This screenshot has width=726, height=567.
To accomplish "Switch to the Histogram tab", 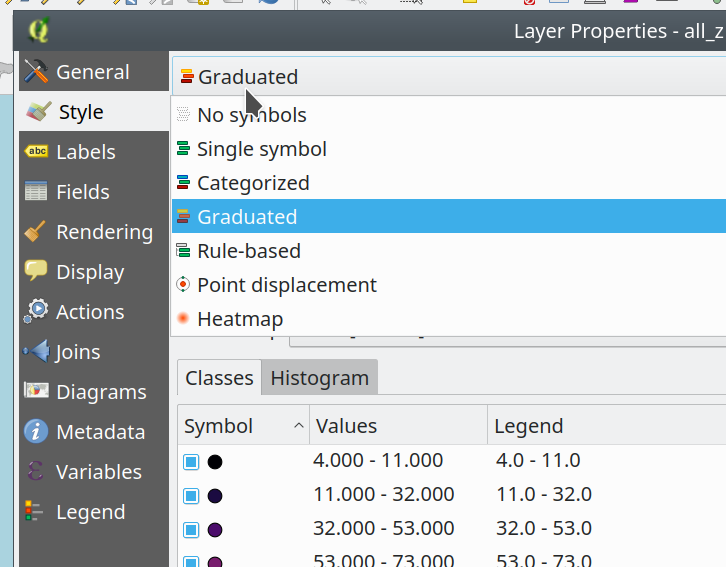I will click(x=319, y=378).
